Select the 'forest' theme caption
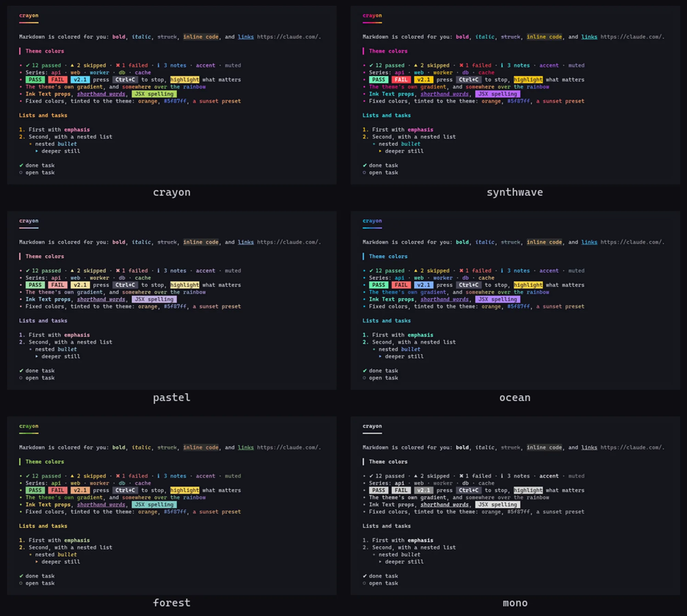 [171, 603]
